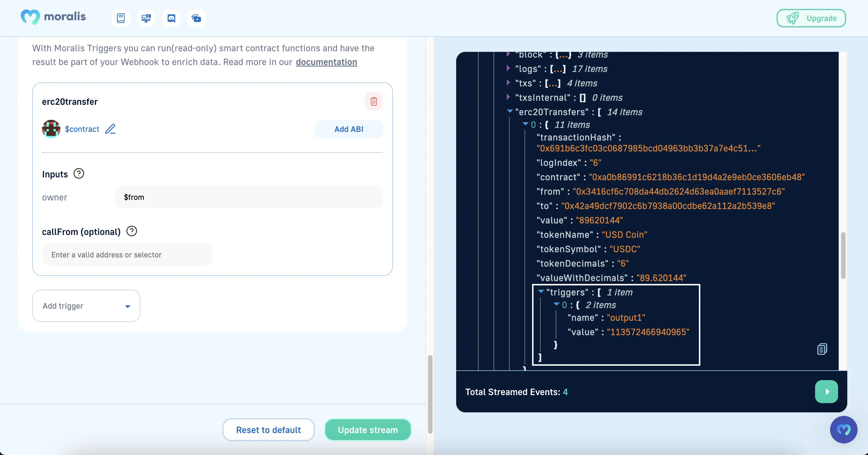Screen dimensions: 868x455
Task: Open the Add trigger dropdown
Action: point(86,306)
